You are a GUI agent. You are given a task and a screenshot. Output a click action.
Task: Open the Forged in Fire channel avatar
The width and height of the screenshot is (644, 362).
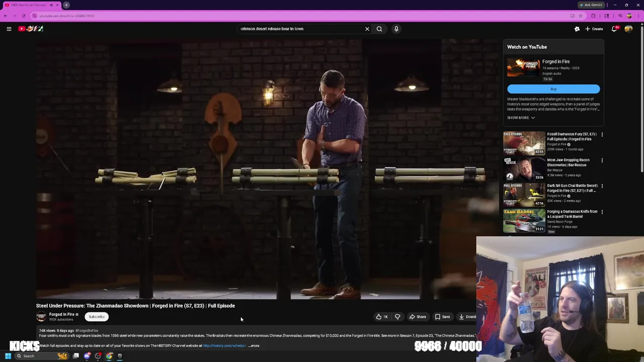41,316
